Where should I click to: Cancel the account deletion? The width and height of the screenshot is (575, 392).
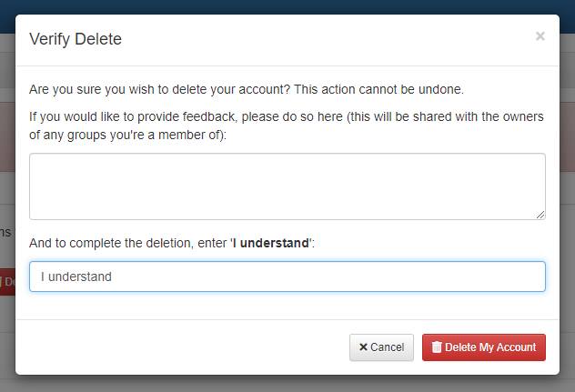point(381,347)
